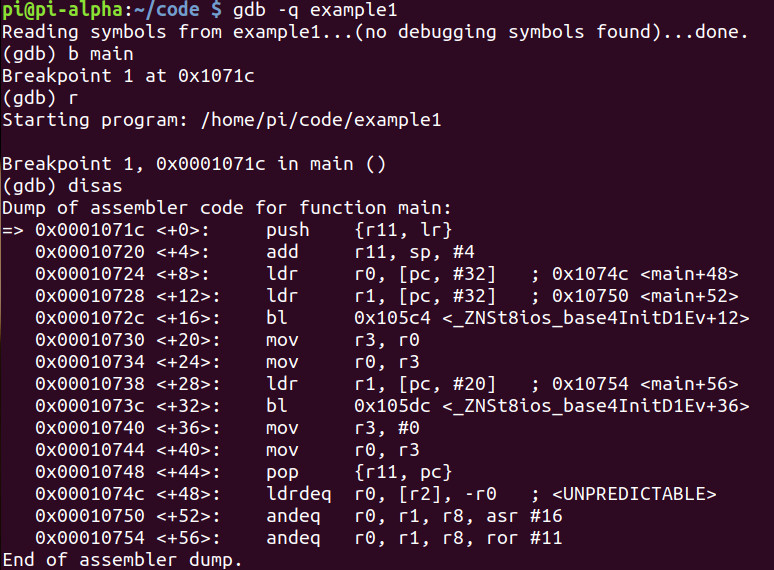774x570 pixels.
Task: Select the 0x10754 <main+56> comment
Action: tap(645, 384)
